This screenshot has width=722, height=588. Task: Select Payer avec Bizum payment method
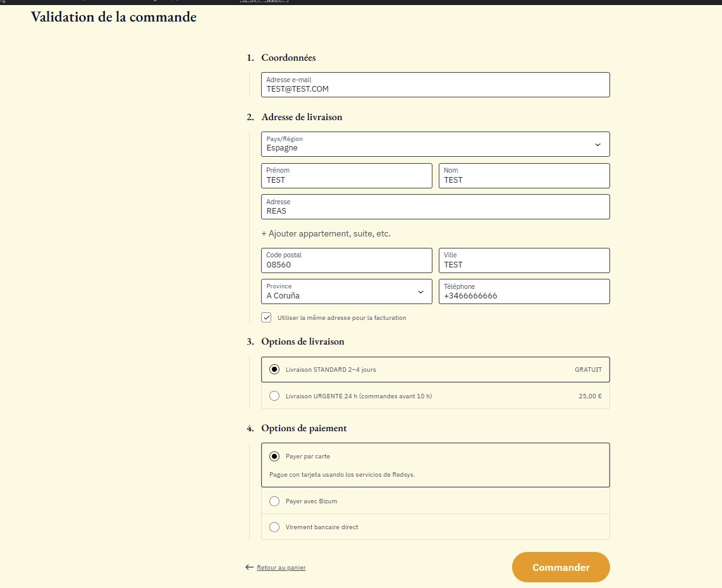(274, 501)
